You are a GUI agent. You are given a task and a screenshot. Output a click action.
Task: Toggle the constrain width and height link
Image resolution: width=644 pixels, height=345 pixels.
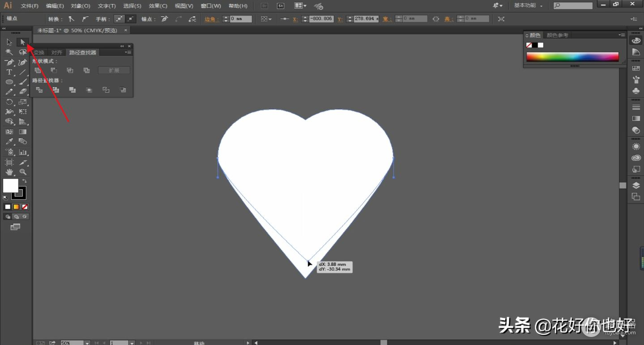point(436,19)
